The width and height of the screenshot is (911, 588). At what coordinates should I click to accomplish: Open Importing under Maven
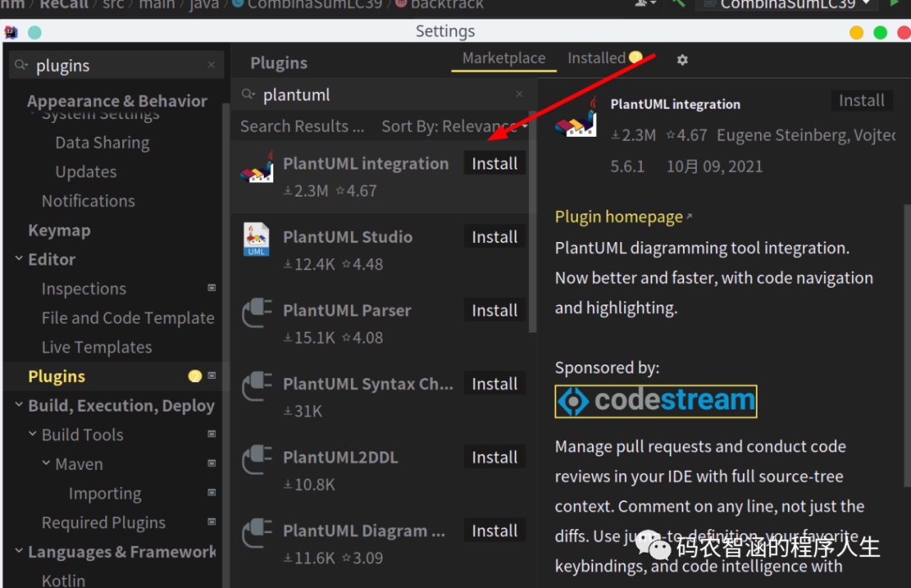[x=105, y=494]
